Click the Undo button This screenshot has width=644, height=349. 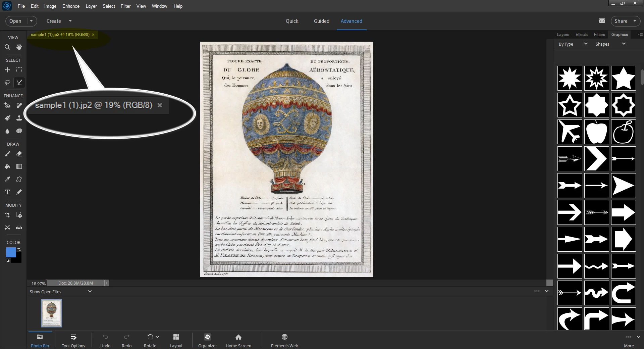[x=105, y=340]
